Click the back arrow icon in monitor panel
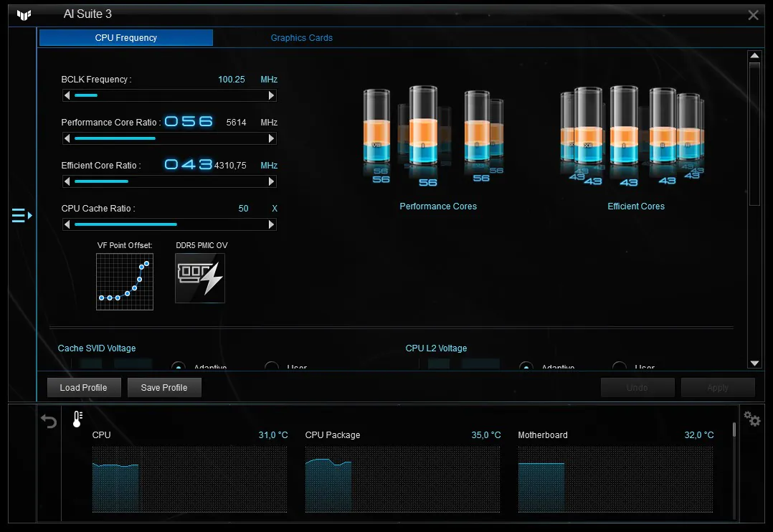The image size is (773, 532). 49,421
